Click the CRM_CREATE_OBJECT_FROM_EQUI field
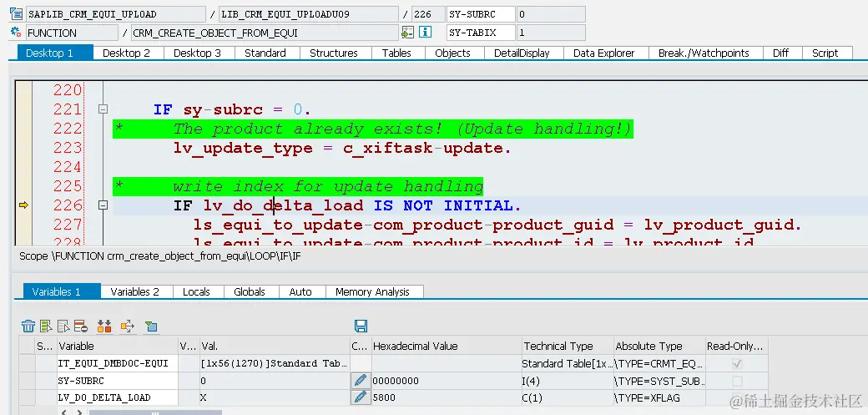Screen dimensions: 868x415 click(264, 33)
